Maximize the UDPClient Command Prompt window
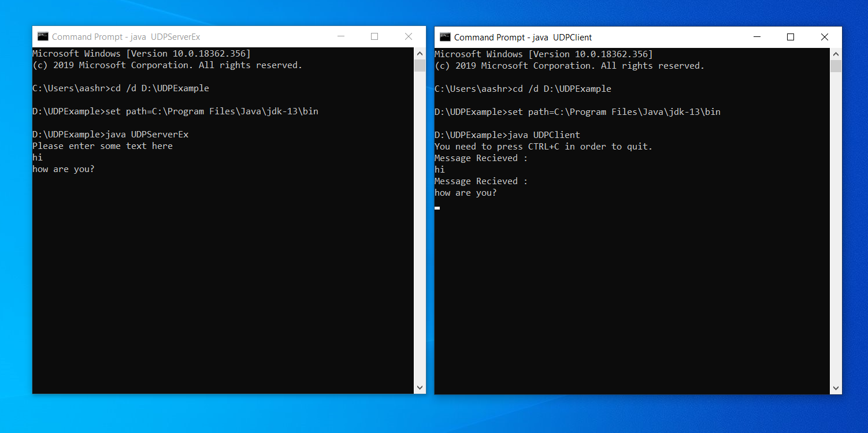This screenshot has height=433, width=868. [791, 37]
